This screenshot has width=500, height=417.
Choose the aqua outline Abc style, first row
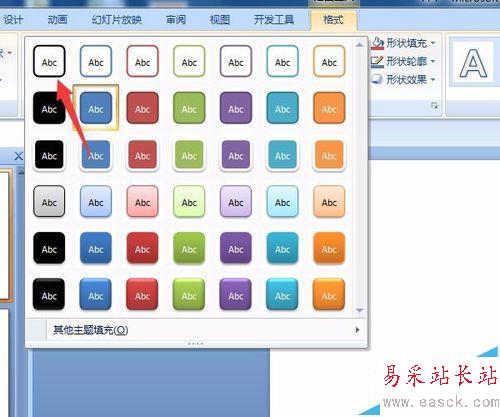point(282,61)
